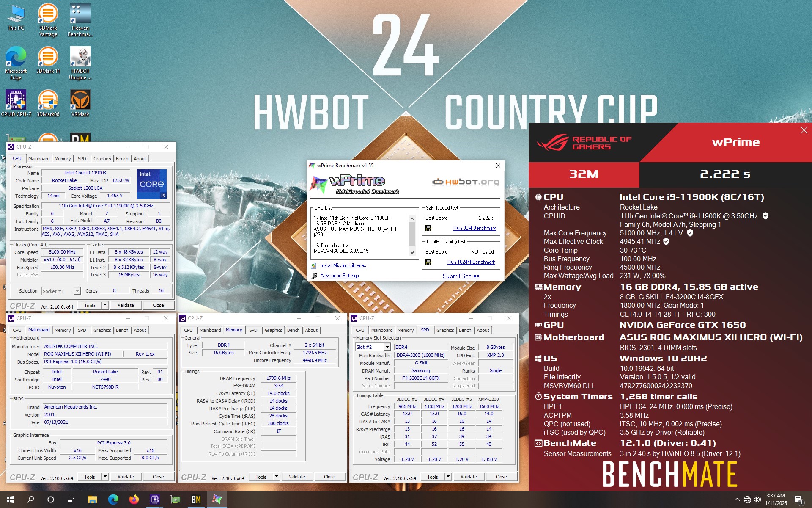Select Mainboard tab in top CPU-Z window

39,159
